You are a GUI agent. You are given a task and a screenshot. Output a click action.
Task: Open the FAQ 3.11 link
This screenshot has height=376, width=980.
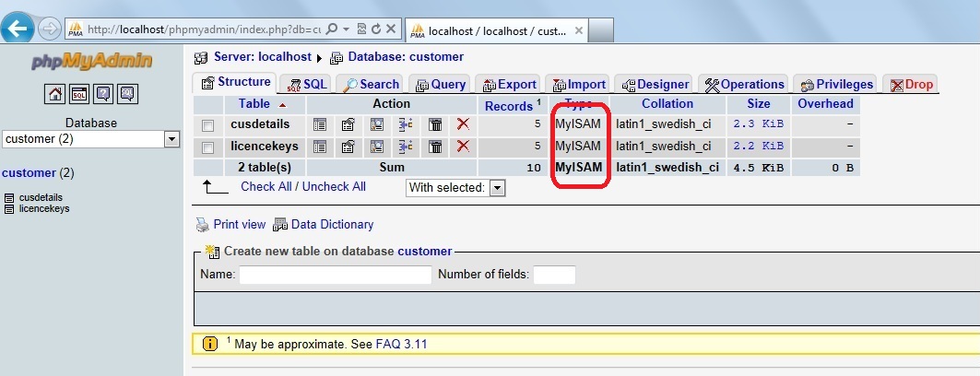pyautogui.click(x=401, y=344)
